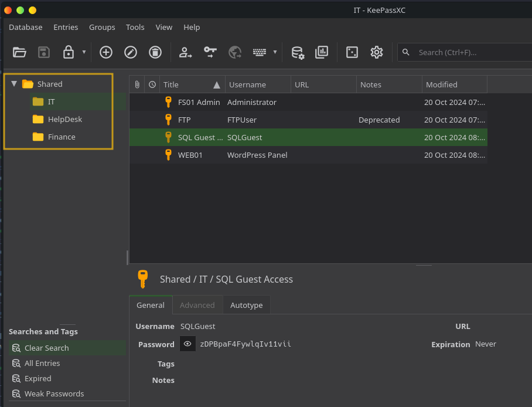Open the View menu
Screen dimensions: 532x407
coord(164,27)
